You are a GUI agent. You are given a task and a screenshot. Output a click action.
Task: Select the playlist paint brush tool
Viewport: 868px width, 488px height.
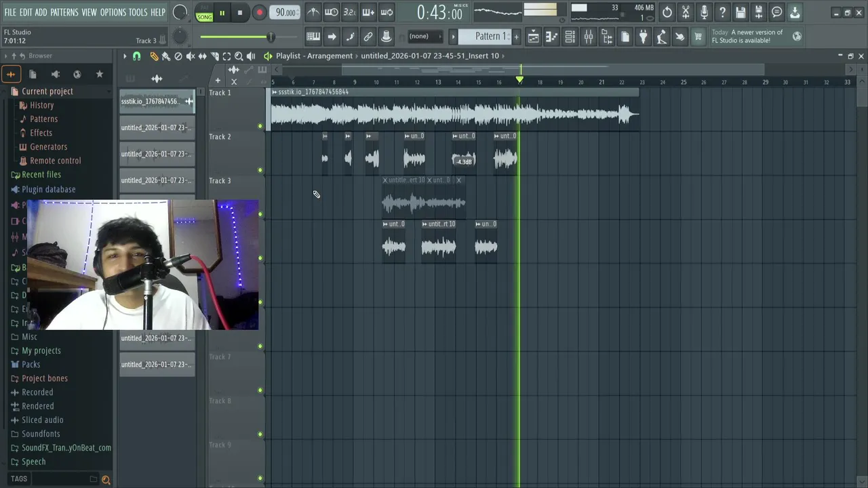tap(166, 56)
